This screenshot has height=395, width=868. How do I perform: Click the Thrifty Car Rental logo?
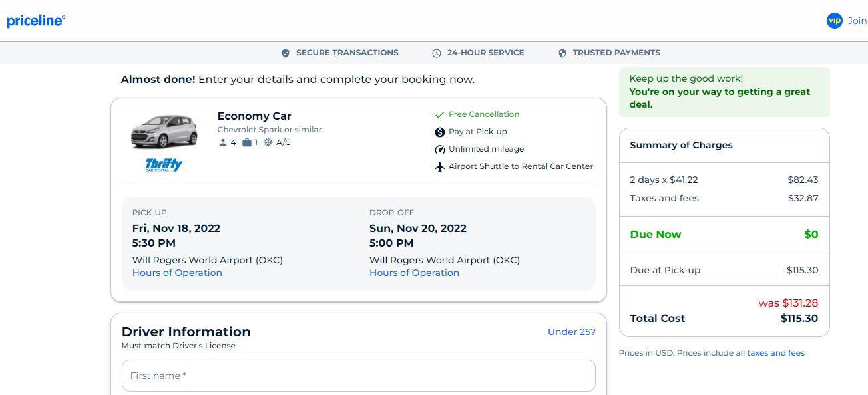(x=164, y=165)
